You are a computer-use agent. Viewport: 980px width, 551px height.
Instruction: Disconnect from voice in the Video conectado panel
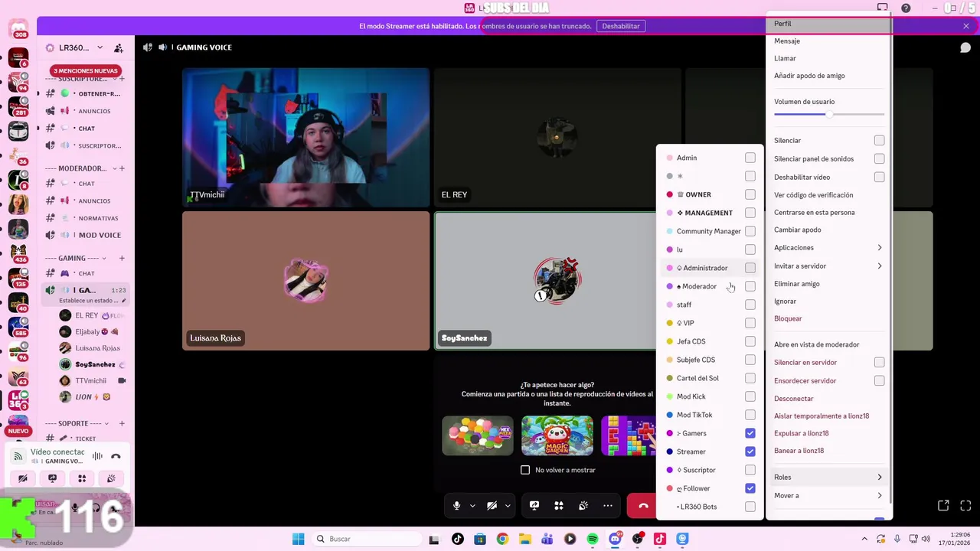[x=116, y=456]
